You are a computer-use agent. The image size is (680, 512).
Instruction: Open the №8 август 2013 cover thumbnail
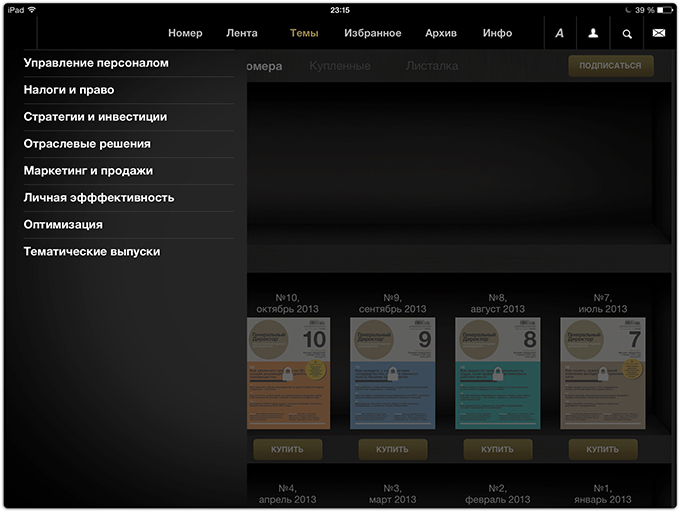click(x=498, y=373)
